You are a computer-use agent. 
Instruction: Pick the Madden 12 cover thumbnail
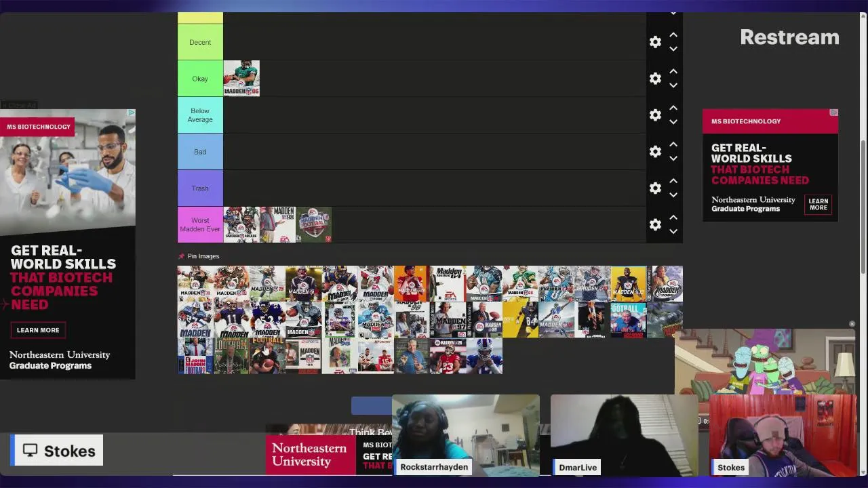pos(231,283)
